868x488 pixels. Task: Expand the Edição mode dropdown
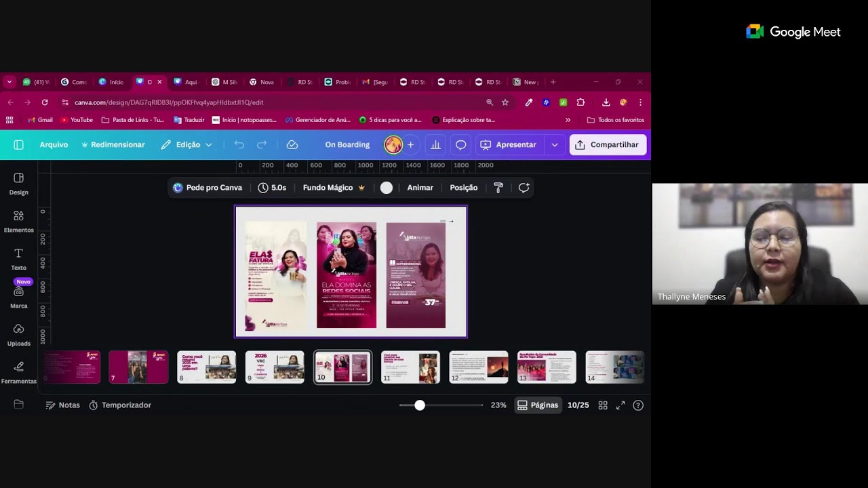tap(186, 144)
